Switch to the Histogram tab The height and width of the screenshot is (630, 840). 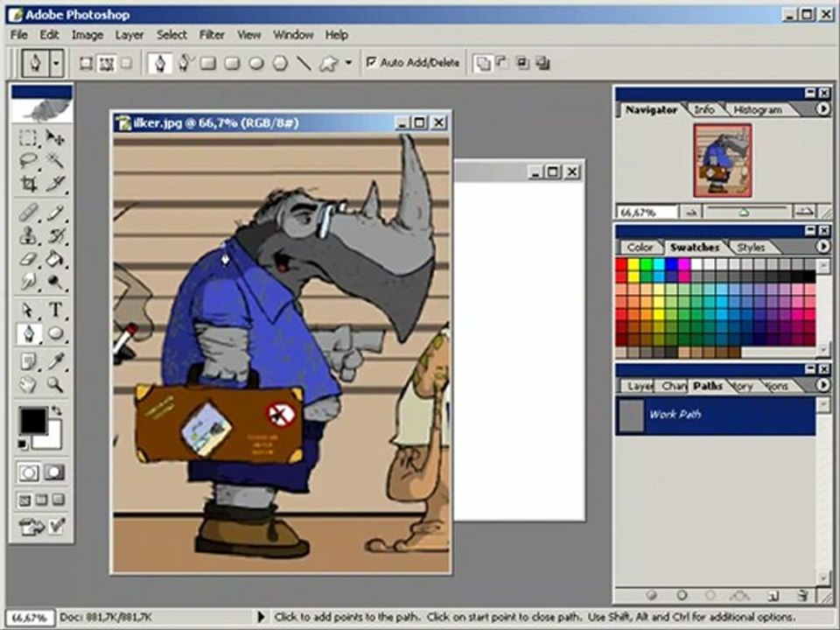click(x=758, y=110)
